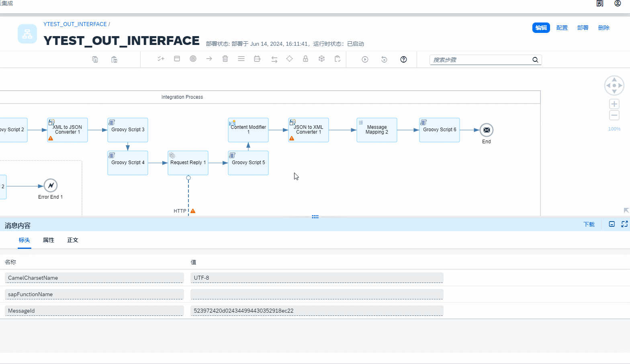This screenshot has height=364, width=630.
Task: Open the YTEST_OUT_INTERFACE breadcrumb link
Action: point(75,24)
